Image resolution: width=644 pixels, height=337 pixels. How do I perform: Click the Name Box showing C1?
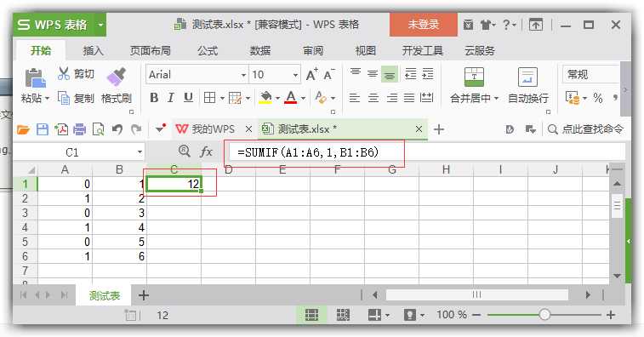[x=72, y=152]
